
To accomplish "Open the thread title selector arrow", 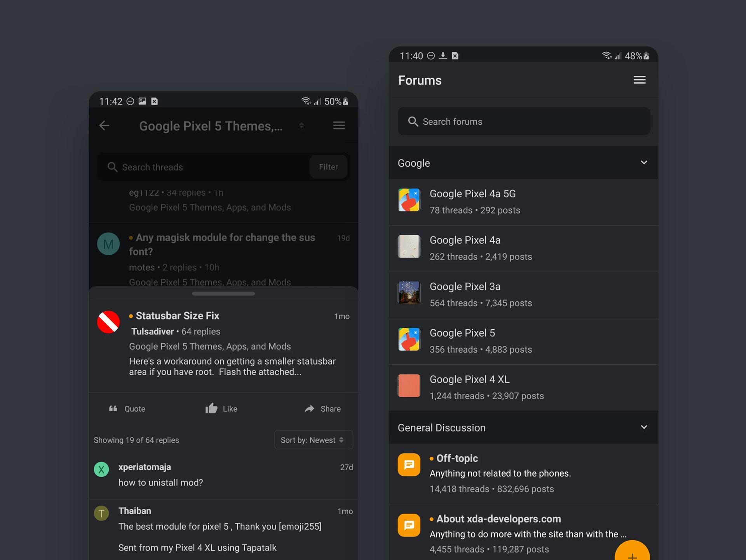I will coord(302,125).
